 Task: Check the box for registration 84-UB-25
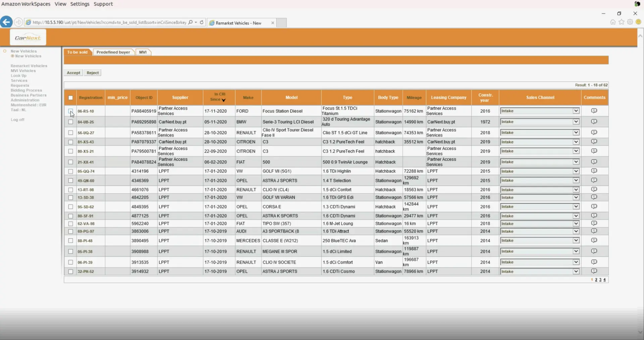pyautogui.click(x=70, y=122)
